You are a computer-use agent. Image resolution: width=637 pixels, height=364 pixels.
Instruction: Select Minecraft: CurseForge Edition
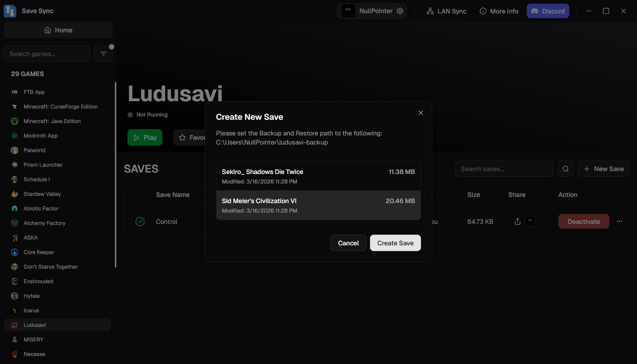click(57, 107)
